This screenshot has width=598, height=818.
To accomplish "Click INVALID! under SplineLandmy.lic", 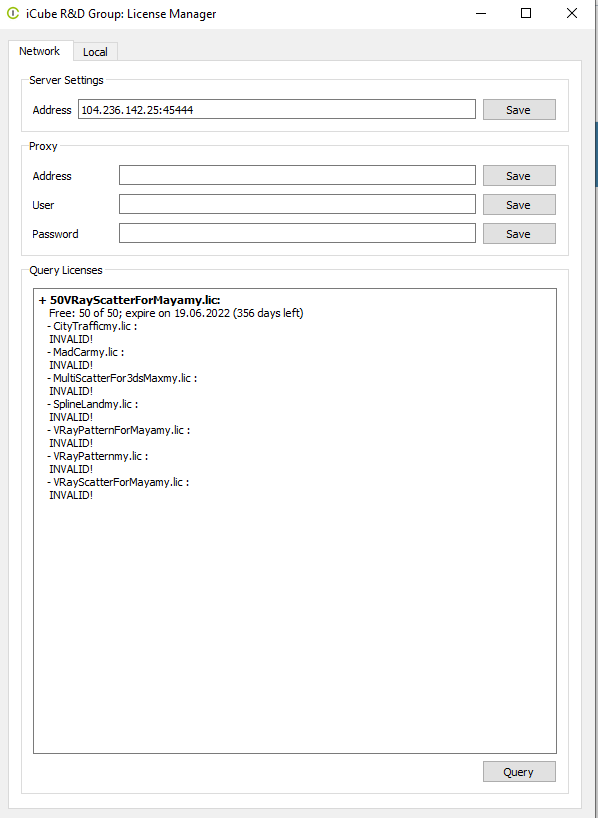I will [71, 417].
